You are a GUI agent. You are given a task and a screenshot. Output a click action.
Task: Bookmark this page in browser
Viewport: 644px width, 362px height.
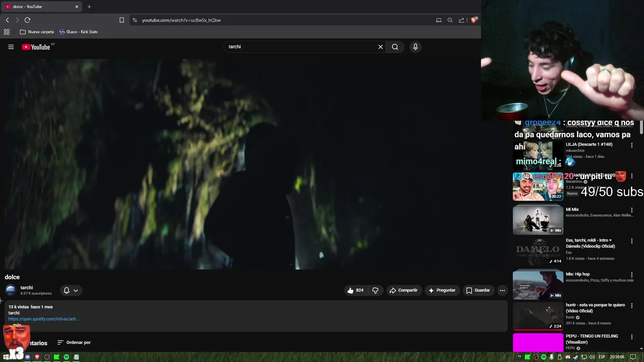(121, 20)
